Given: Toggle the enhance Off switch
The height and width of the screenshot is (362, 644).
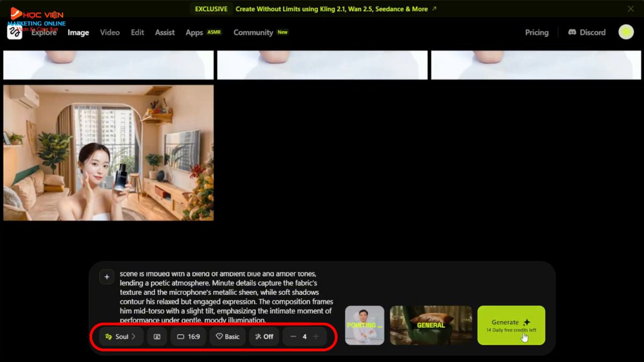Looking at the screenshot, I should pyautogui.click(x=264, y=337).
